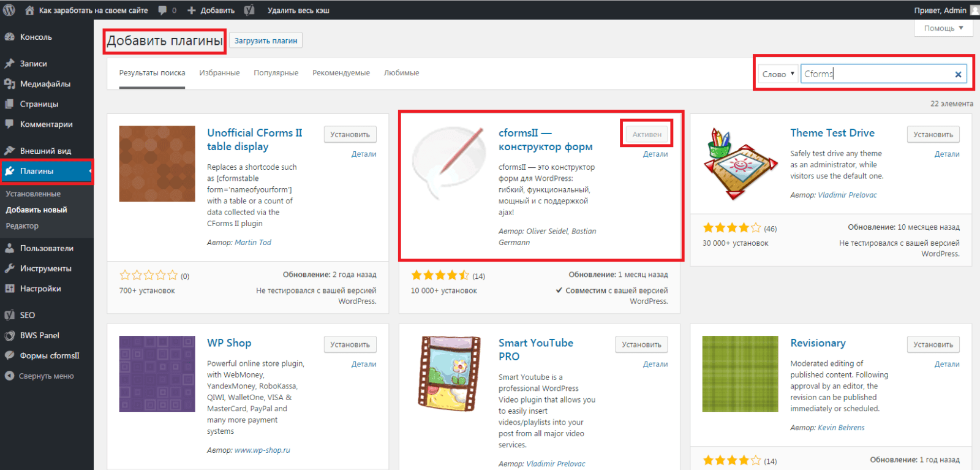Click the Формы cformsII icon

9,355
